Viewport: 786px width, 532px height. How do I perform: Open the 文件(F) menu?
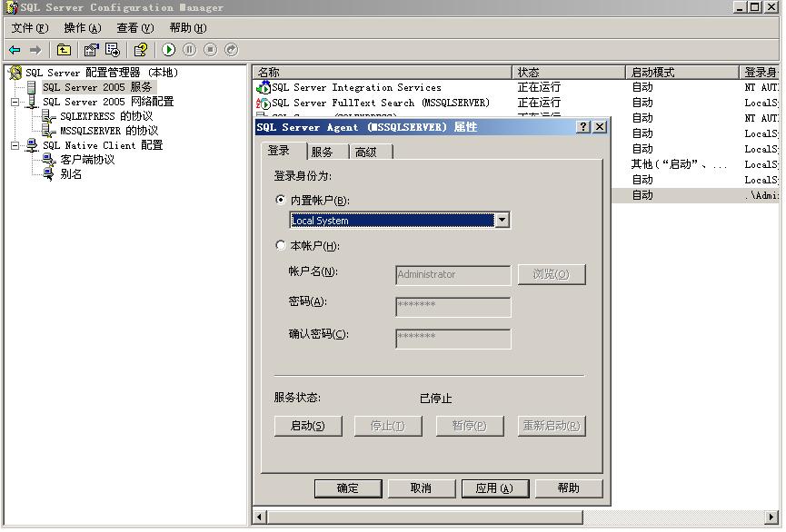pyautogui.click(x=30, y=28)
